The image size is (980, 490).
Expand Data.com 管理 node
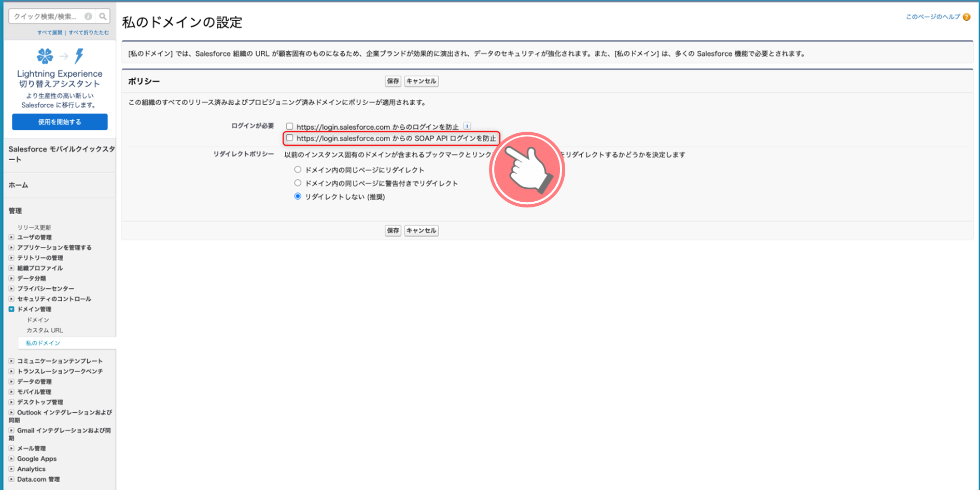[x=11, y=480]
